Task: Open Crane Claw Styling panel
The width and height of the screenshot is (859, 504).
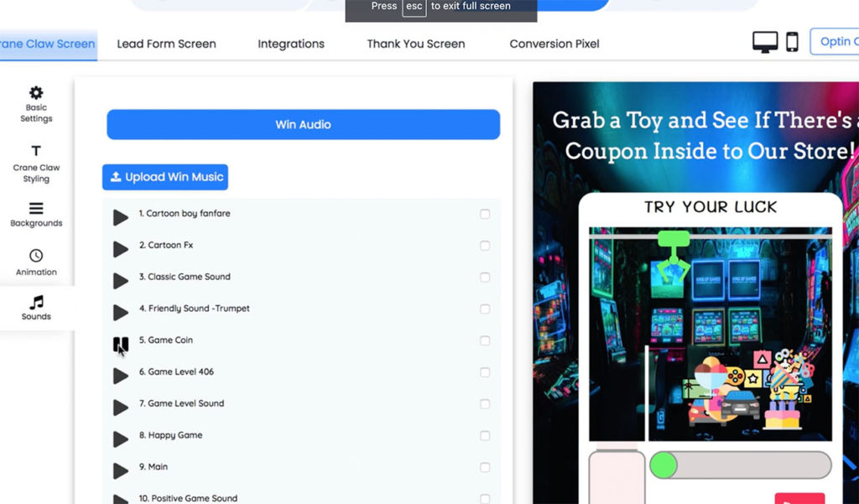Action: (x=36, y=164)
